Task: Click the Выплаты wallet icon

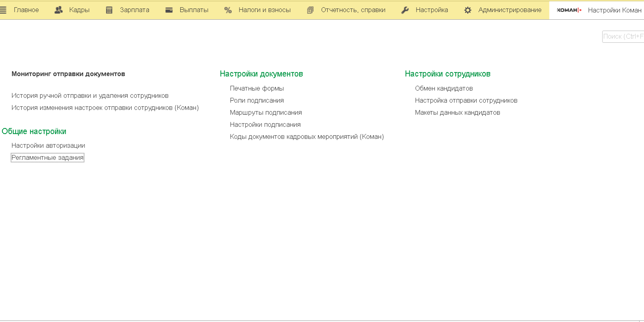Action: [x=169, y=10]
